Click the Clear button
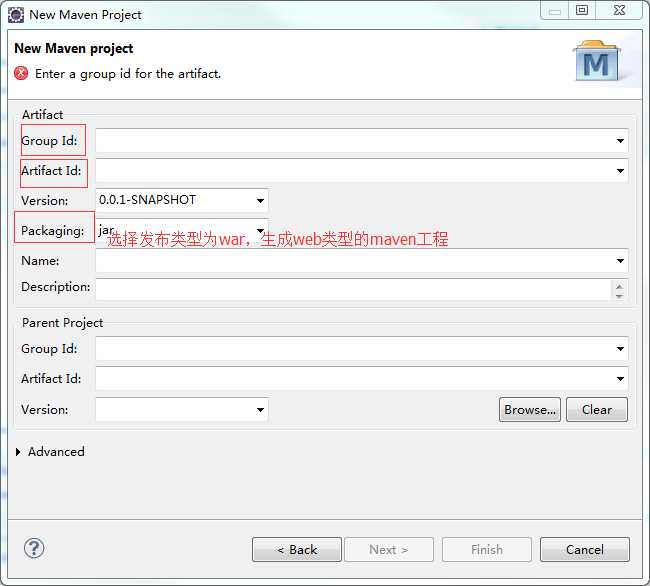 point(597,410)
